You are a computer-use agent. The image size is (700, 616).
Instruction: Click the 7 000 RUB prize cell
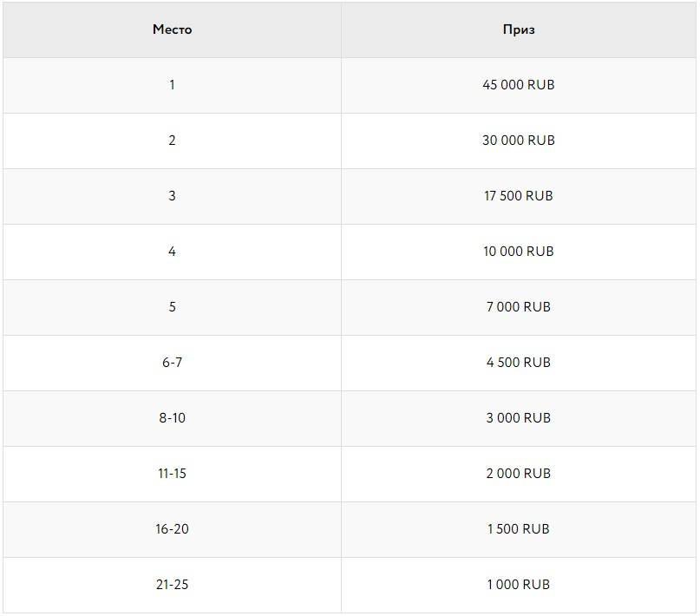tap(519, 307)
